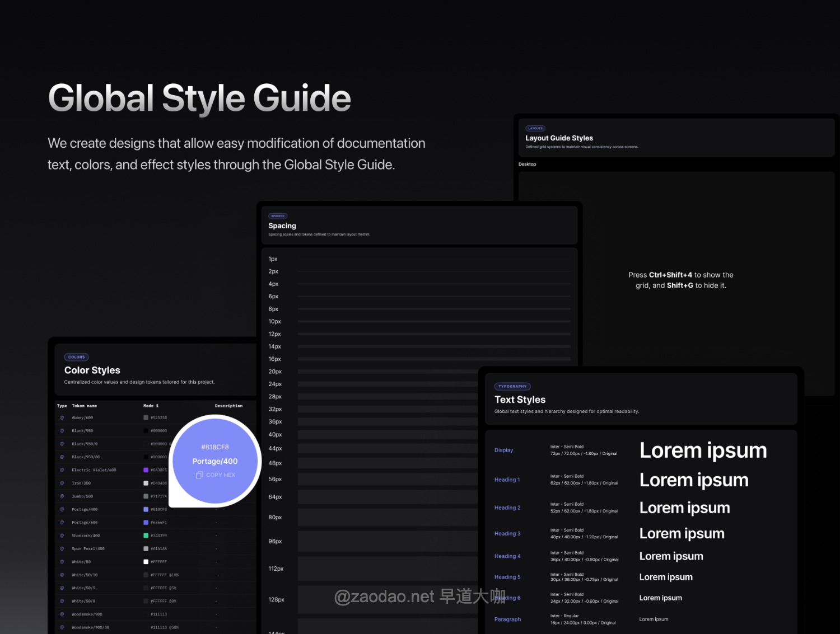This screenshot has width=840, height=634.
Task: Click the palette type icon for Portage/500
Action: (62, 523)
